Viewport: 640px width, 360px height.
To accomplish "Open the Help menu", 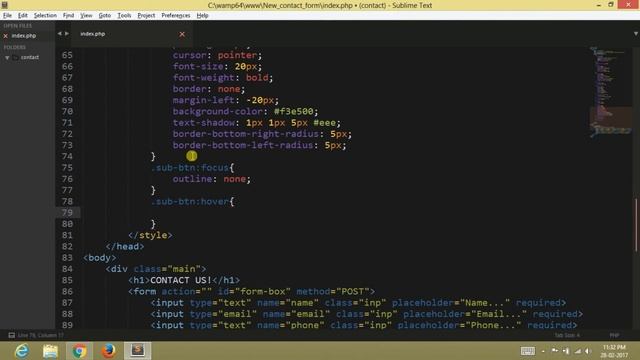I will [202, 16].
